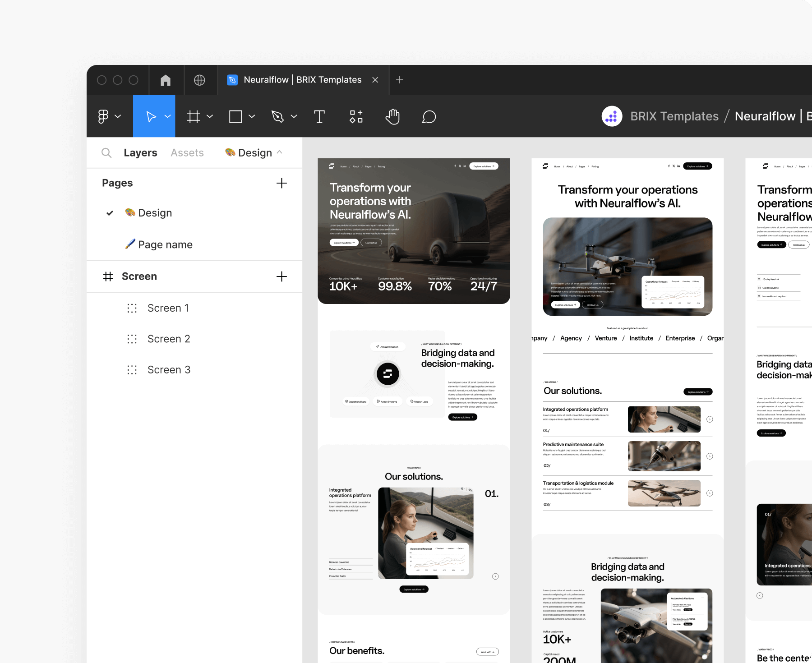Screen dimensions: 812x663
Task: Select the Hand tool
Action: tap(392, 116)
